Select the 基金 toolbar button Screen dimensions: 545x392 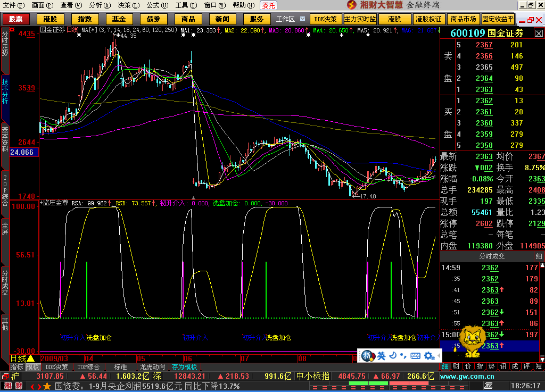pyautogui.click(x=119, y=19)
